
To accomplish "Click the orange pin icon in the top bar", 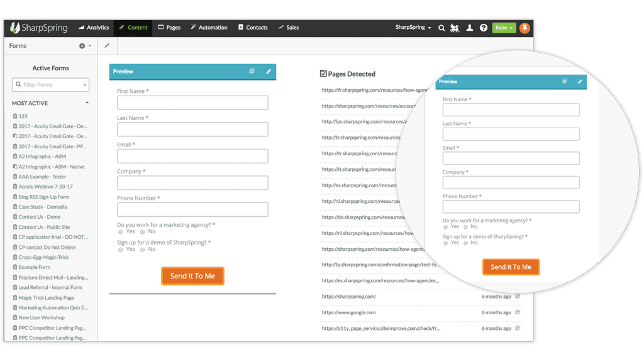I will coord(525,28).
